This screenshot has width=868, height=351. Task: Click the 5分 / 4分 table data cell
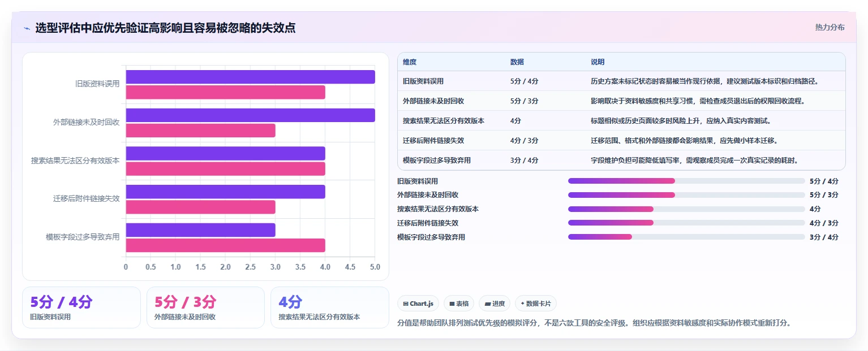click(x=524, y=81)
